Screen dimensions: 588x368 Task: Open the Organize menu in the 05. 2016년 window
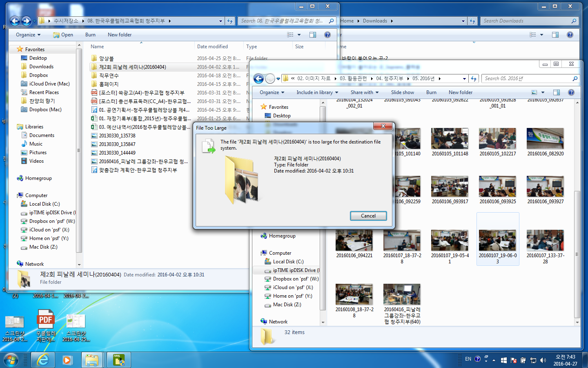(x=272, y=92)
